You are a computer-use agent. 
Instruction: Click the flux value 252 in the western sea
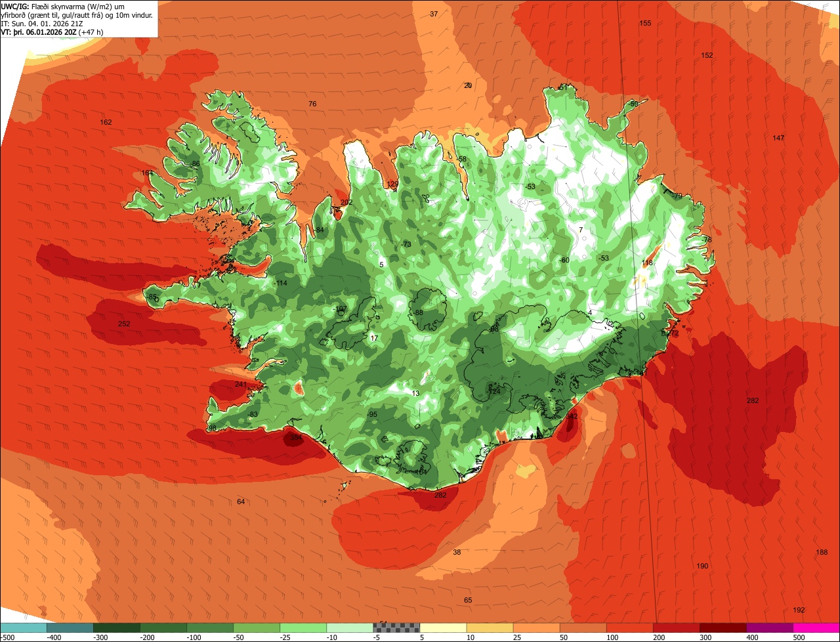pyautogui.click(x=124, y=324)
